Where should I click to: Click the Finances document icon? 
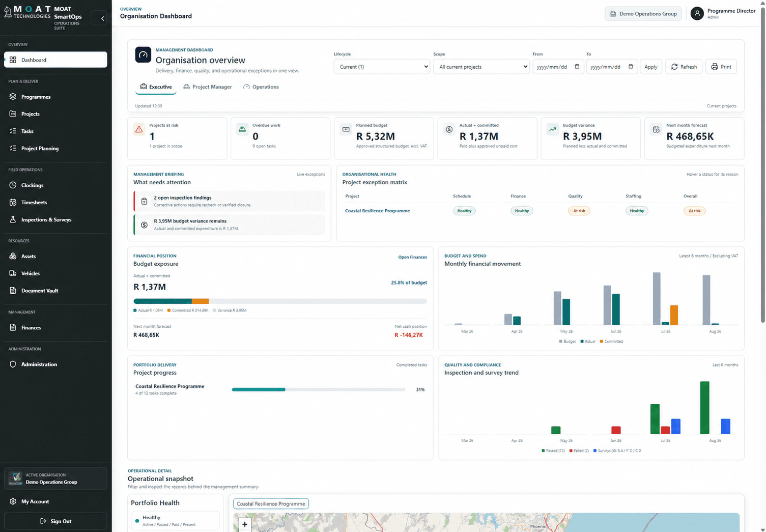coord(13,327)
